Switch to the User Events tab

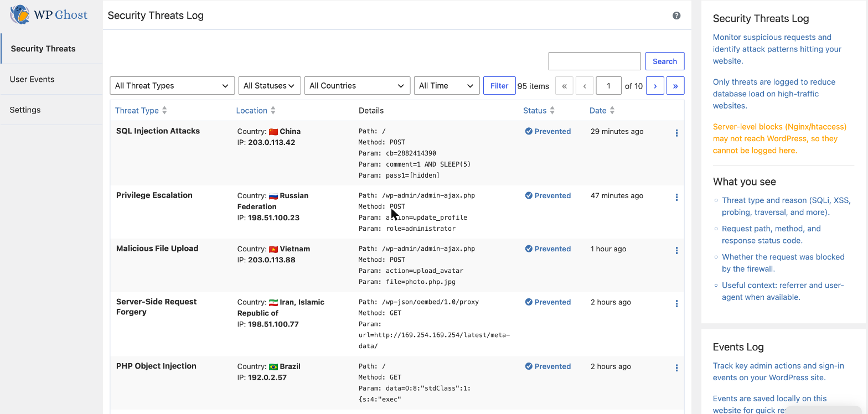tap(51, 79)
